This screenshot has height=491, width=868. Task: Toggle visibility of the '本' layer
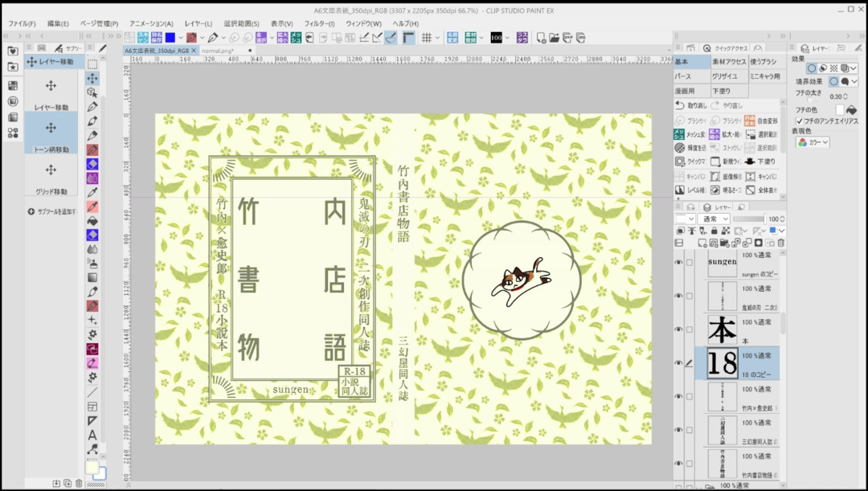coord(678,329)
